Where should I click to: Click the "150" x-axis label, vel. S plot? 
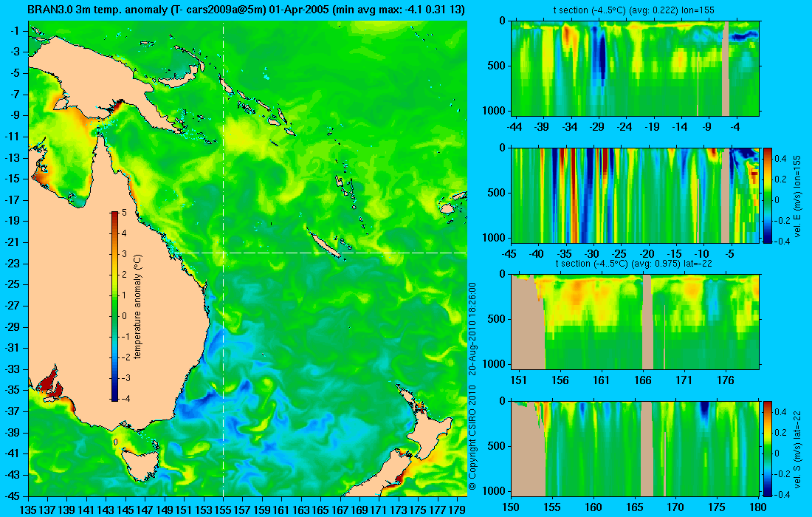(x=511, y=507)
